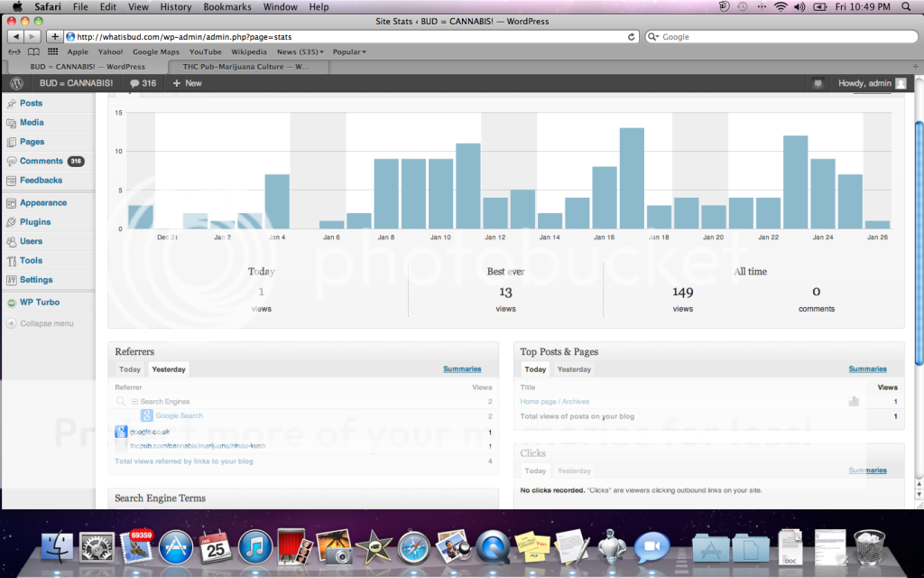Open the Top Sites grid icon

tap(52, 51)
